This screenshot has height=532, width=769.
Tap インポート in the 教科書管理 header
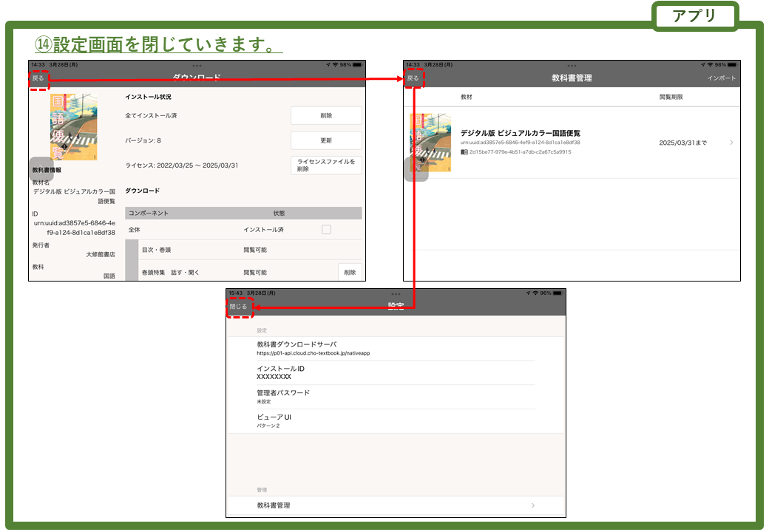(721, 78)
